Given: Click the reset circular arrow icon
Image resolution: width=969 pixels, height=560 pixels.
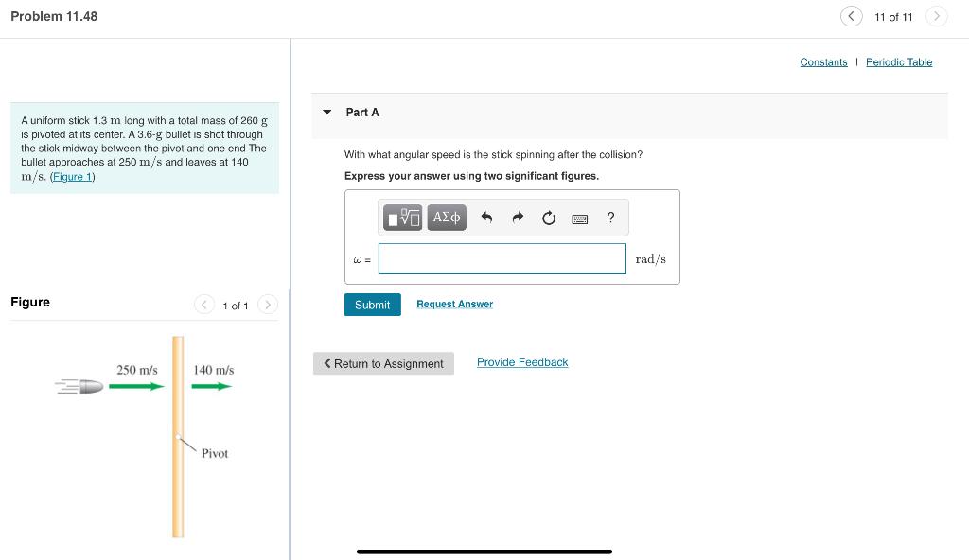Looking at the screenshot, I should (549, 218).
